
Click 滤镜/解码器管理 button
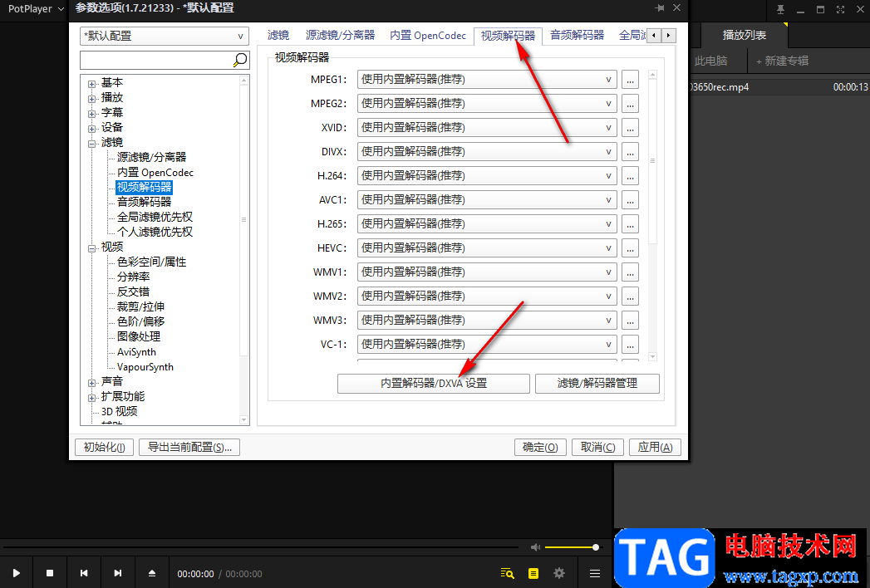pos(597,384)
